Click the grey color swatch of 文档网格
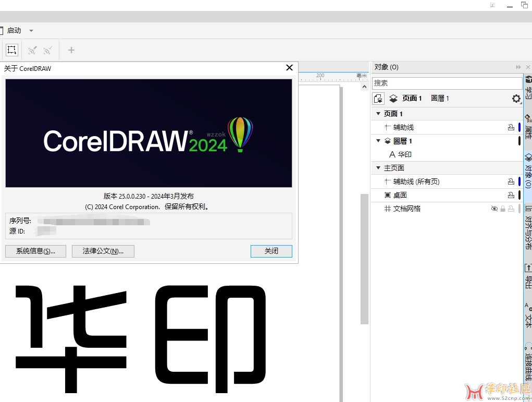The height and width of the screenshot is (402, 532). (519, 209)
